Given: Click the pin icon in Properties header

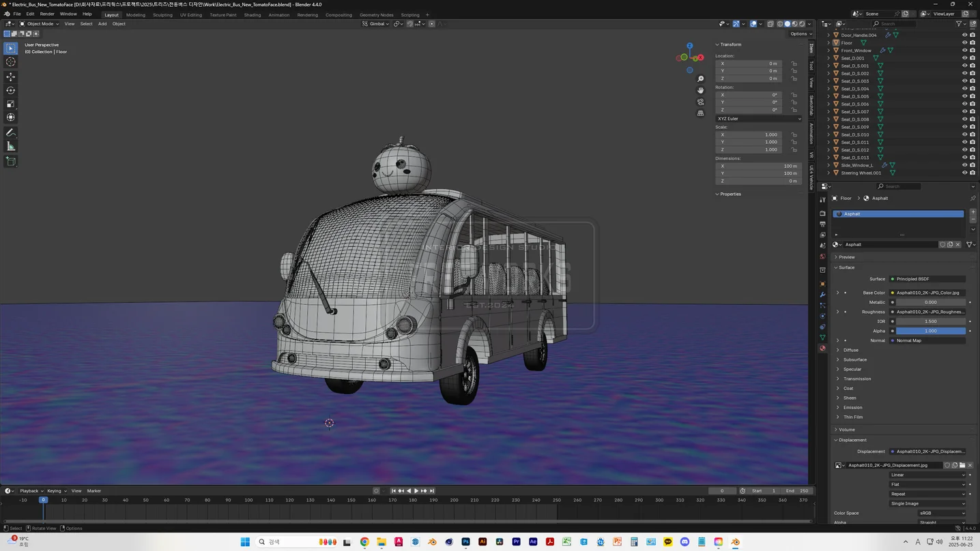Looking at the screenshot, I should pos(972,198).
